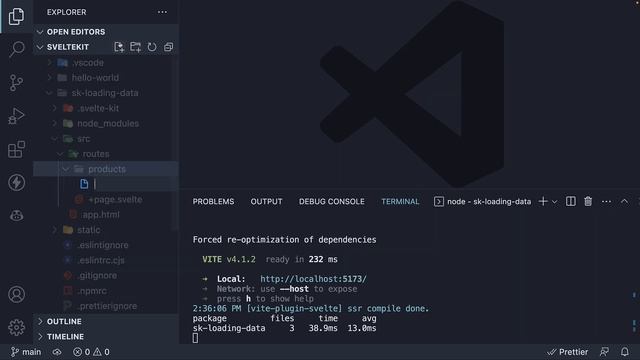Switch to the OUTPUT tab
640x360 pixels.
266,202
